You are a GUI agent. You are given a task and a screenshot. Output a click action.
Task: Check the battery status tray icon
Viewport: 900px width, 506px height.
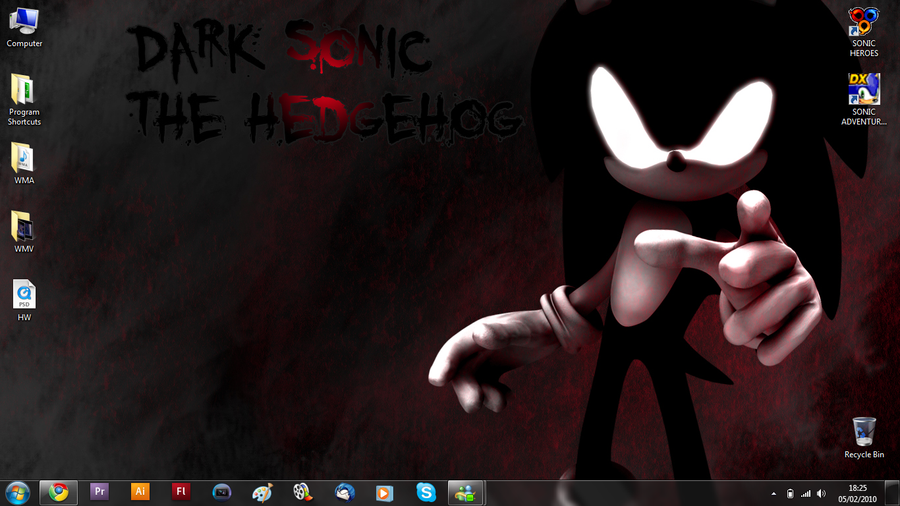[x=790, y=493]
